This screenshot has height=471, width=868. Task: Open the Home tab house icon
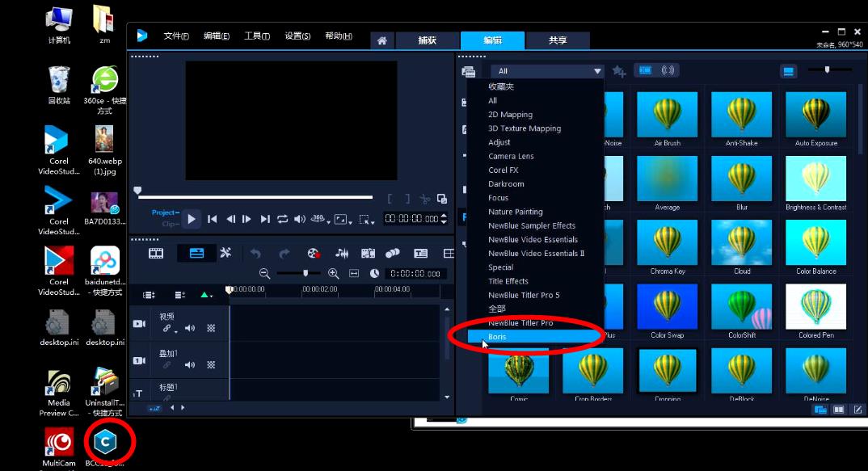coord(382,40)
